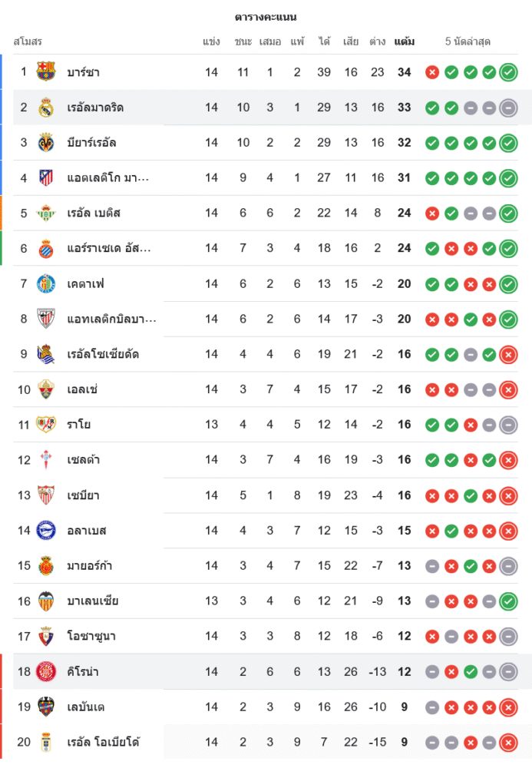Click the Real Betis crest icon
The height and width of the screenshot is (768, 532).
pyautogui.click(x=46, y=214)
